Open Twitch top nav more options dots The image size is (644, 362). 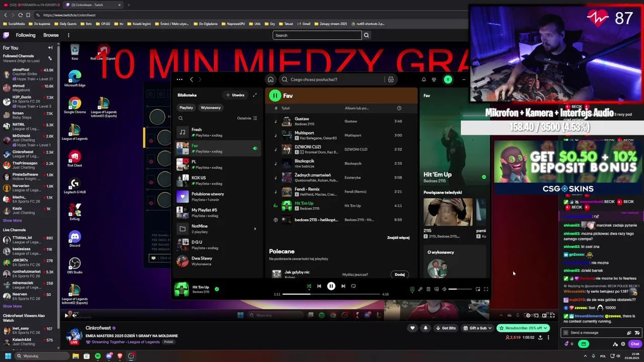[x=68, y=35]
